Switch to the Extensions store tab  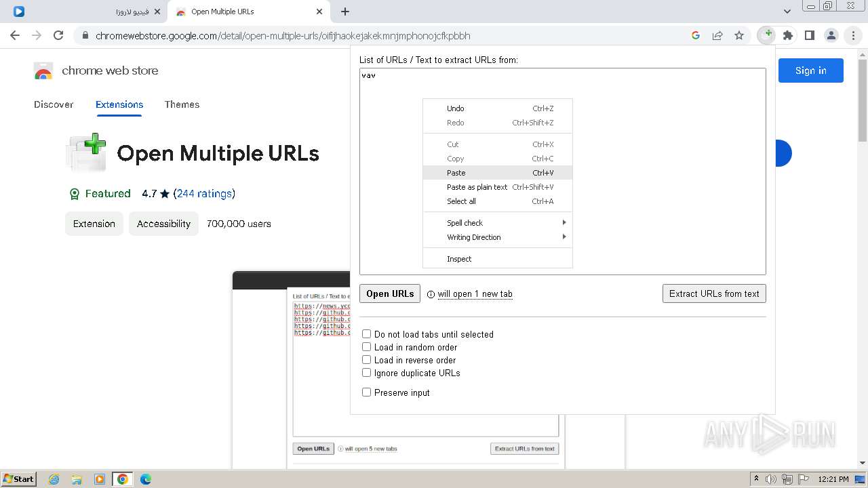(119, 104)
